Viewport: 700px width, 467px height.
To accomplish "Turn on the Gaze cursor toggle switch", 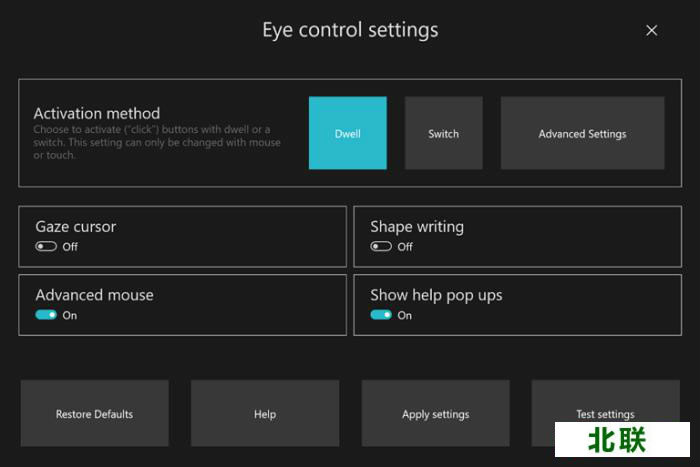I will [46, 247].
